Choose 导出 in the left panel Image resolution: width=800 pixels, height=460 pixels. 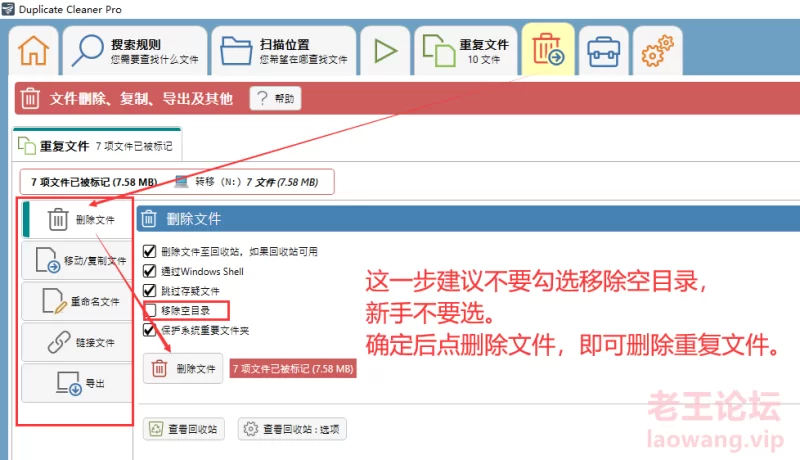[x=78, y=383]
